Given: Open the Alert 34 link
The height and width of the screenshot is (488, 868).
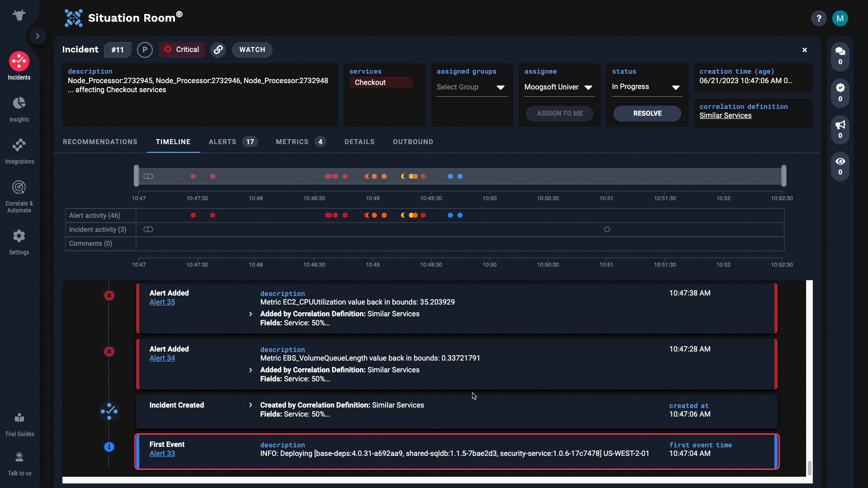Looking at the screenshot, I should coord(162,358).
